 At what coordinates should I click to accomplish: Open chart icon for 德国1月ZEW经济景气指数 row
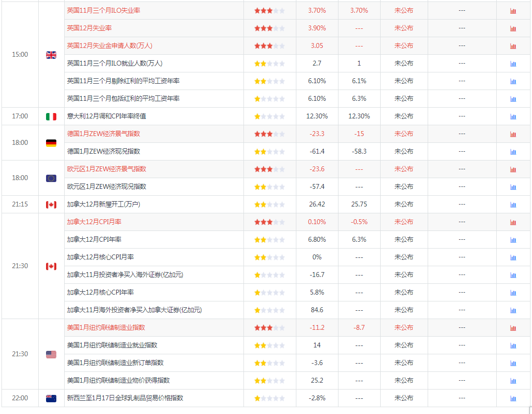[513, 134]
